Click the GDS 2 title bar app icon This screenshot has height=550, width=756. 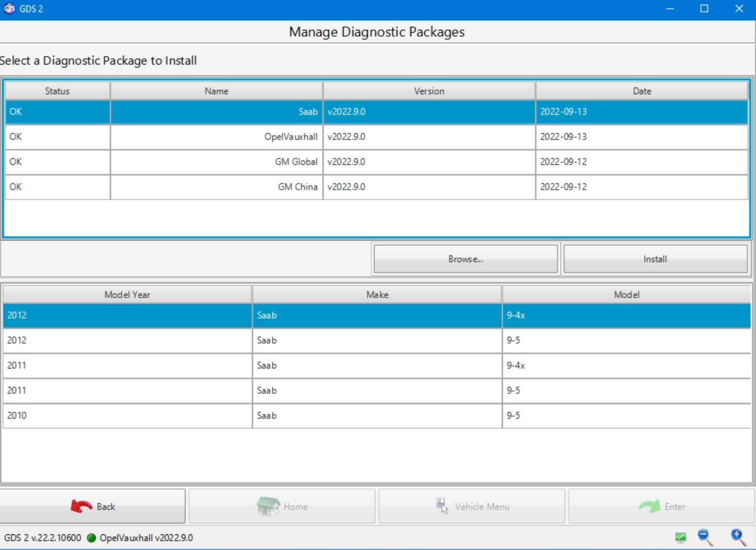pos(9,8)
